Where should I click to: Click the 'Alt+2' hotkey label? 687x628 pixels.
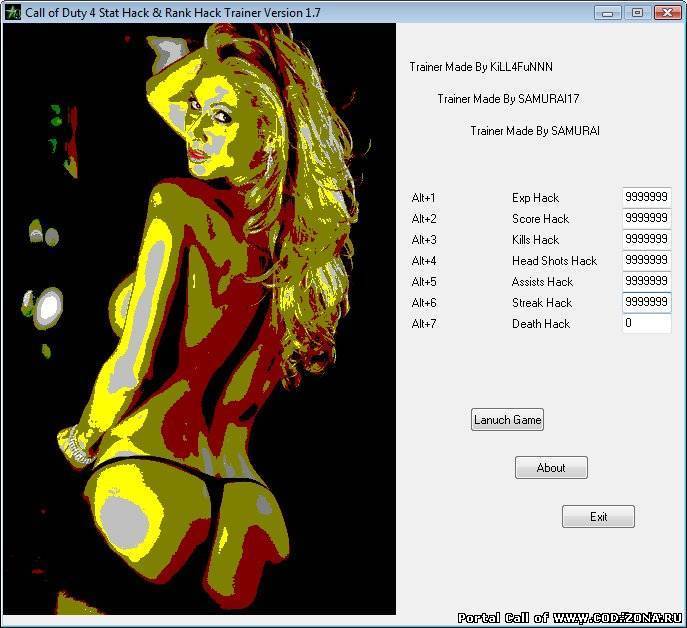click(424, 219)
